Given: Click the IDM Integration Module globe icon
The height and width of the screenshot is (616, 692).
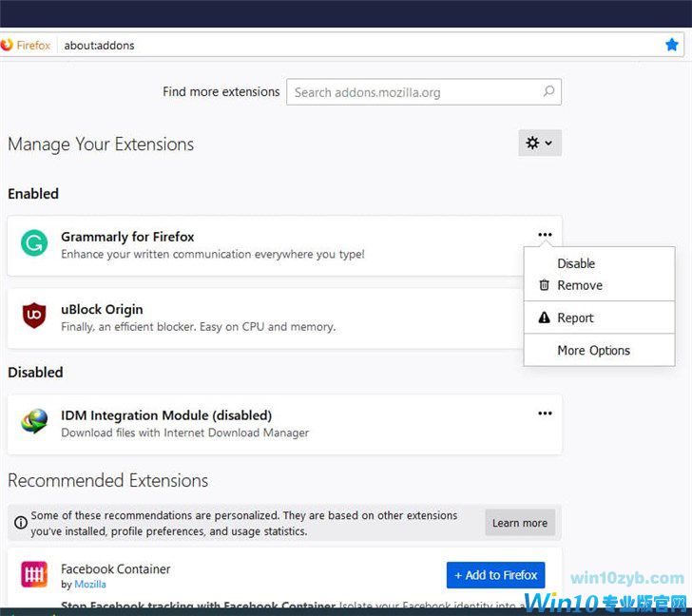Looking at the screenshot, I should tap(34, 421).
